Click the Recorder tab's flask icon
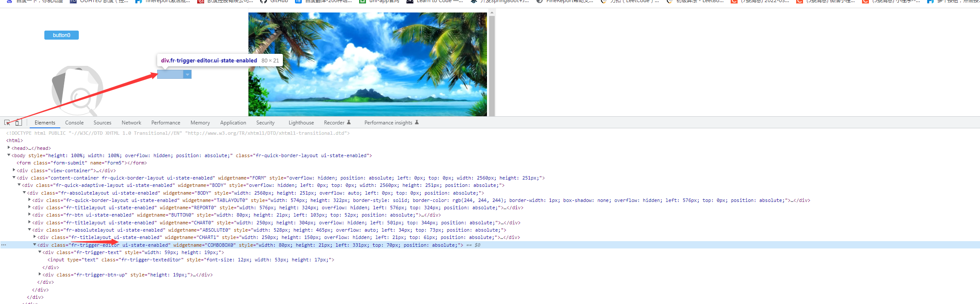 pos(349,123)
